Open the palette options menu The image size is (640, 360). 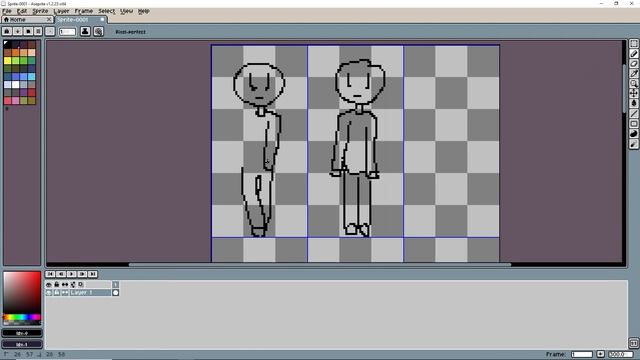(38, 31)
